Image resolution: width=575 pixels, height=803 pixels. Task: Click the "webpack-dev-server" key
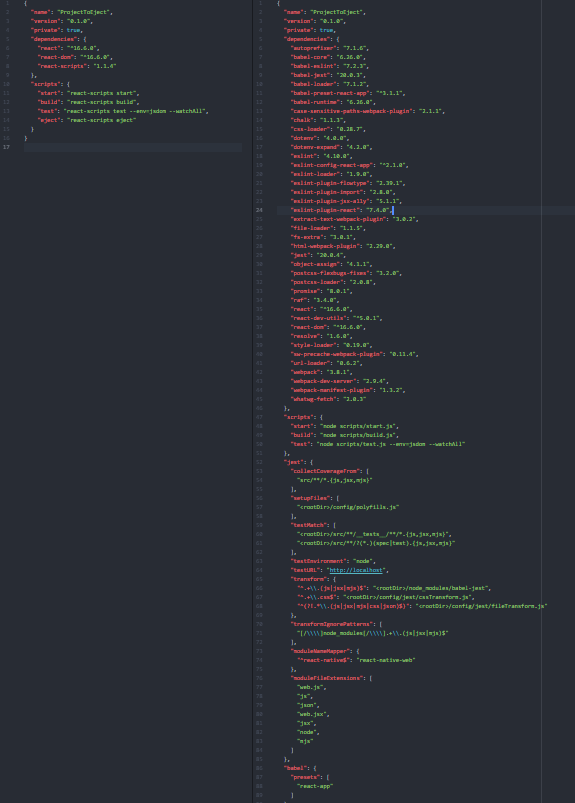322,381
